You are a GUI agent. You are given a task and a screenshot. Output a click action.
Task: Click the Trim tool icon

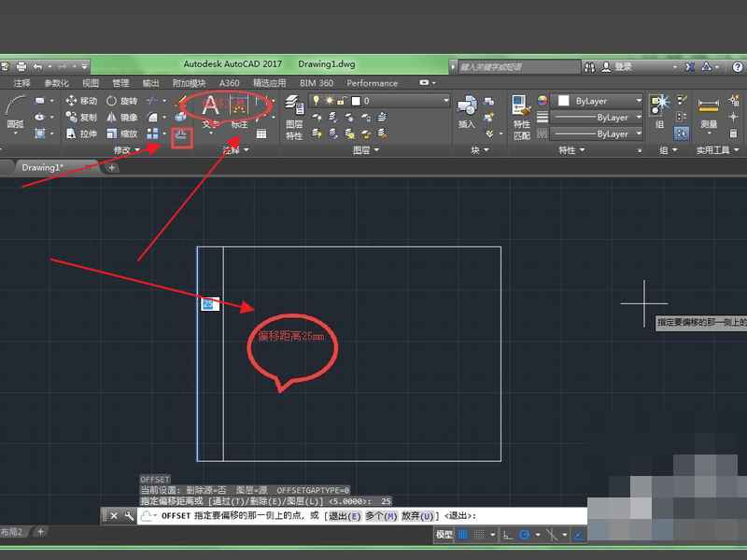click(x=152, y=101)
